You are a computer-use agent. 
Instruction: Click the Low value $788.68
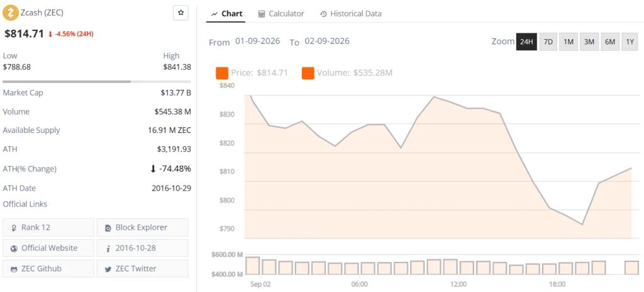[17, 67]
